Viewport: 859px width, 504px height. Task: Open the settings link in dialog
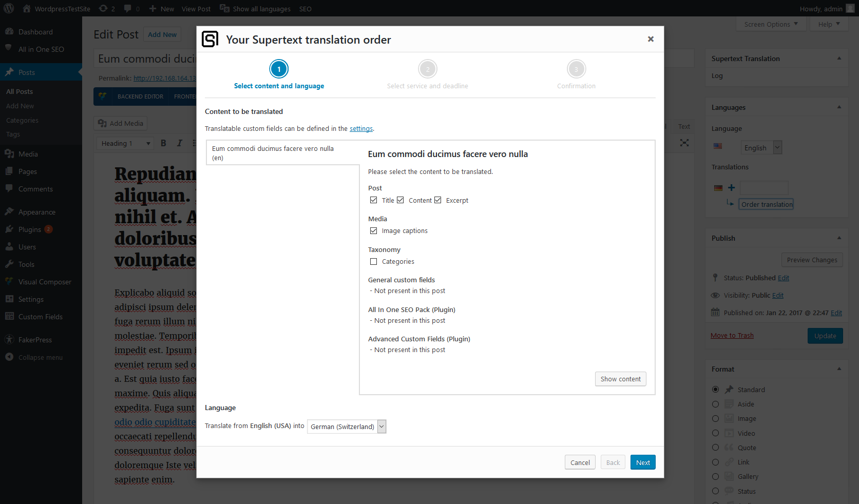coord(361,129)
